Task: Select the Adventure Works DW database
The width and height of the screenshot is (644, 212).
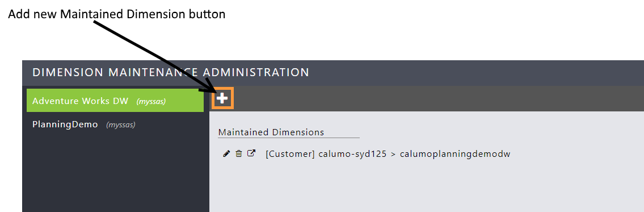Action: click(x=115, y=101)
